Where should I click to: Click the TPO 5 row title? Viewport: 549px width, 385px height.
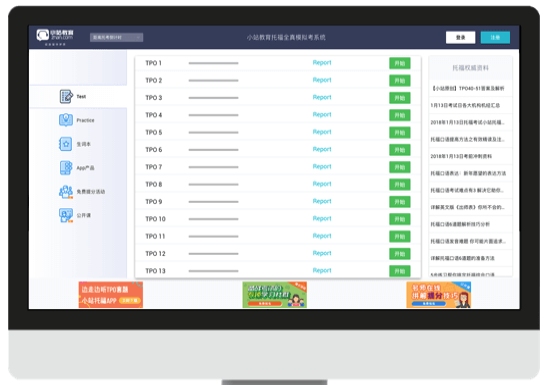[154, 132]
